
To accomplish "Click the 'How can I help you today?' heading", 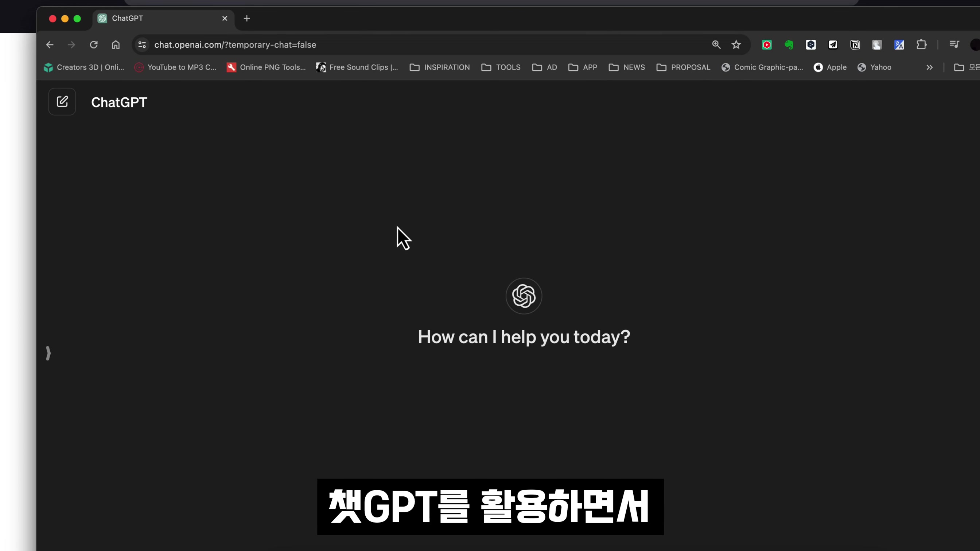I will click(x=524, y=337).
